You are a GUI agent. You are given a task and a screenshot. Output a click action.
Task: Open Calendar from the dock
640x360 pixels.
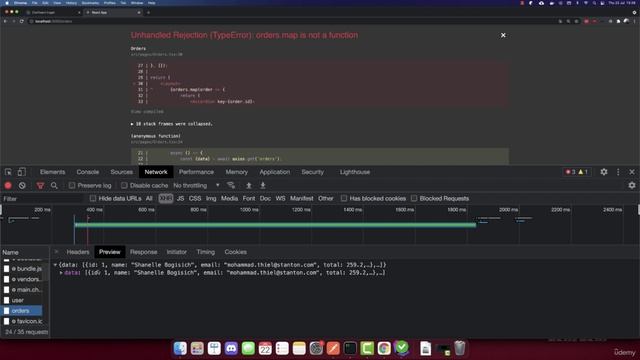pos(265,348)
